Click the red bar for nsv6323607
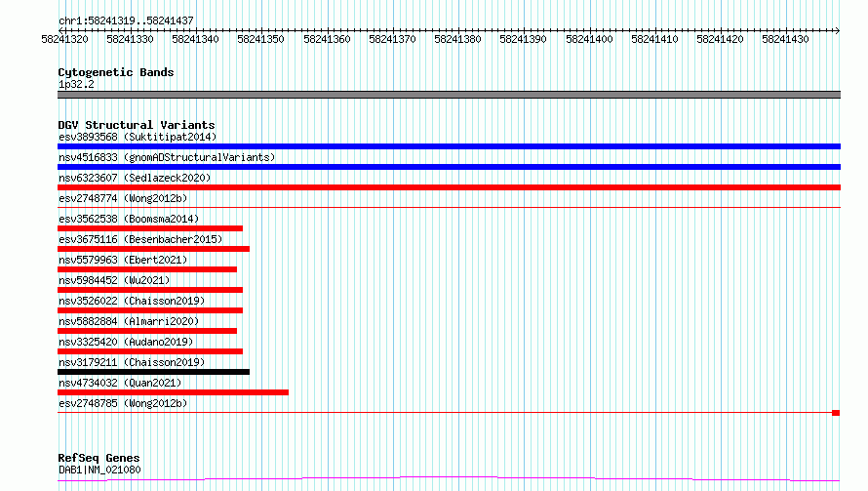Viewport: 868px width, 491px height. tap(449, 187)
